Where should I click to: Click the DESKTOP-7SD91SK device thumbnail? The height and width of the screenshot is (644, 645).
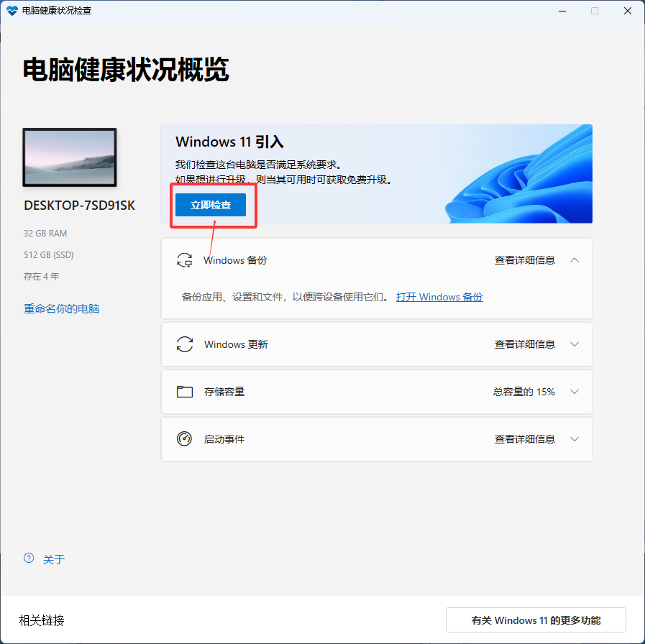pyautogui.click(x=69, y=157)
